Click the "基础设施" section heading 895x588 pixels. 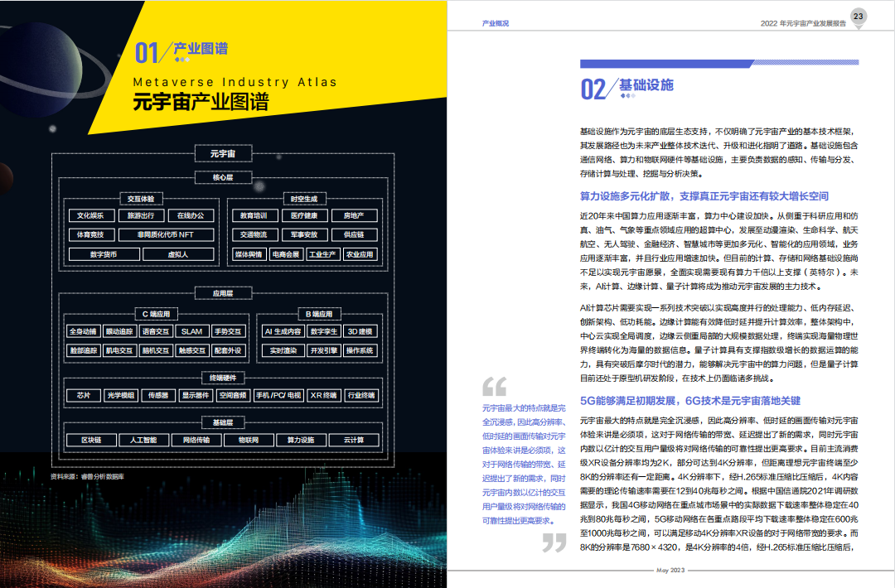coord(646,85)
